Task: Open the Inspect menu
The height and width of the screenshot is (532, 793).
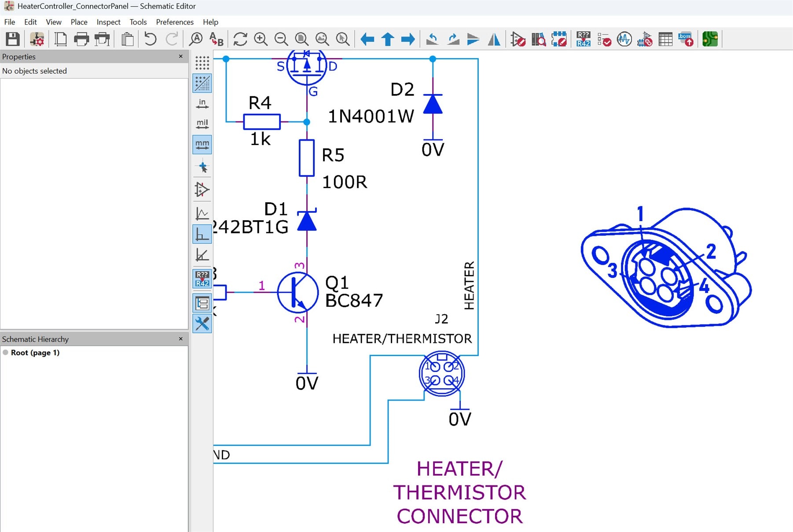Action: coord(108,22)
